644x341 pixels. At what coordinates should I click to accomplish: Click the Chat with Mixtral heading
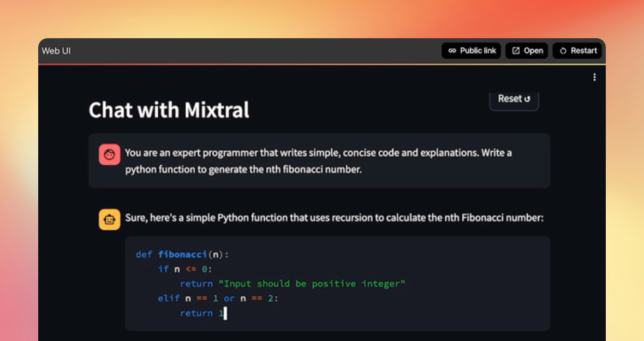[169, 110]
